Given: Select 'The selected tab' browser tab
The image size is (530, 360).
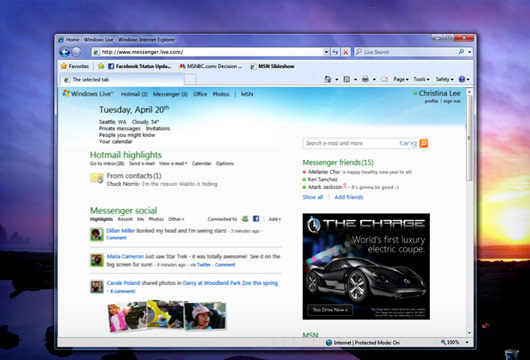Looking at the screenshot, I should point(122,79).
